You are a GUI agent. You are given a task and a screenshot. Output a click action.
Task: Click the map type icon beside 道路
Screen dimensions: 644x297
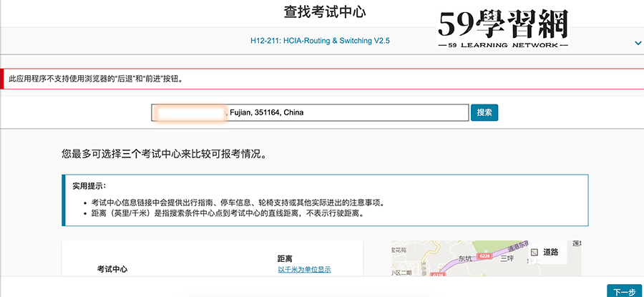coord(533,252)
